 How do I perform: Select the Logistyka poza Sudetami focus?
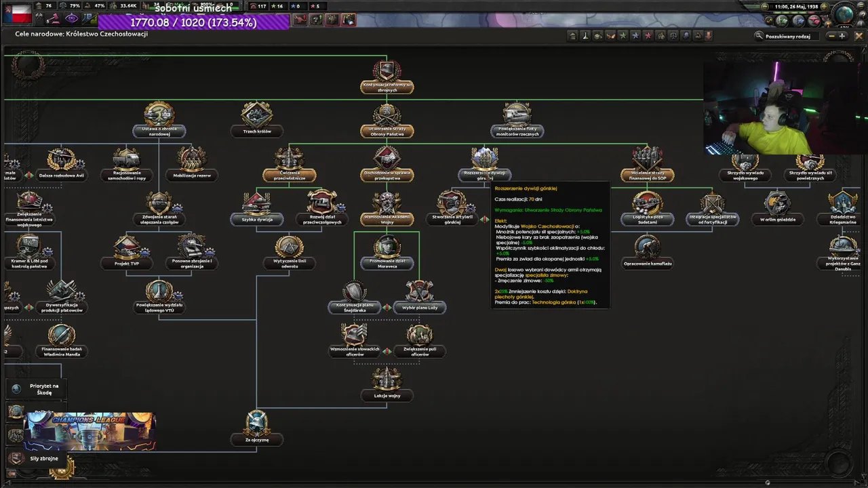[648, 209]
